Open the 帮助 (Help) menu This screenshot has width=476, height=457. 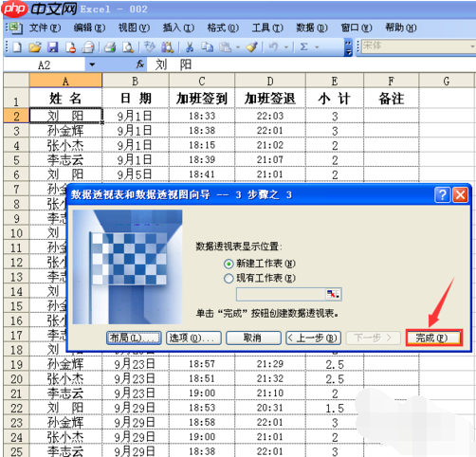401,27
